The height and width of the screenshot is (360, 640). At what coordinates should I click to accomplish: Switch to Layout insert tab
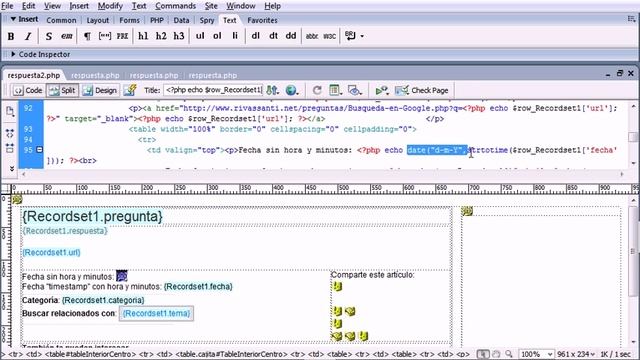[98, 20]
